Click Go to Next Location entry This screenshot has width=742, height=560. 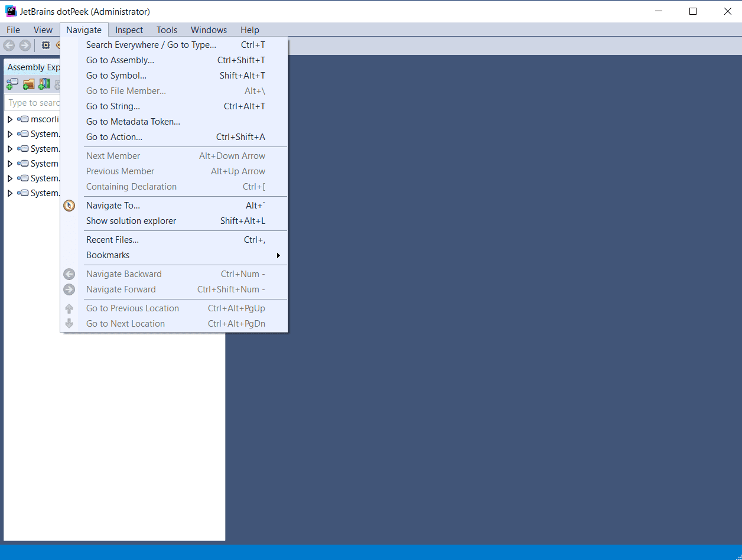pyautogui.click(x=174, y=324)
